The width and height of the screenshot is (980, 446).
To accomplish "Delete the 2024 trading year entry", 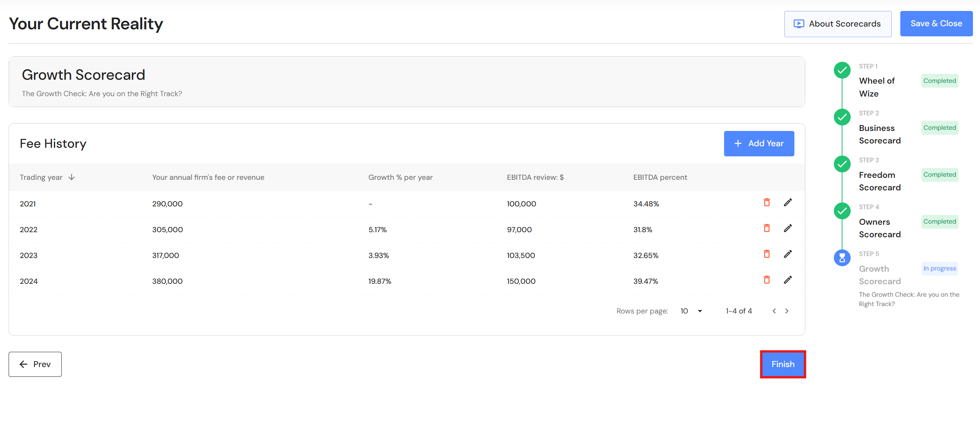I will point(767,280).
